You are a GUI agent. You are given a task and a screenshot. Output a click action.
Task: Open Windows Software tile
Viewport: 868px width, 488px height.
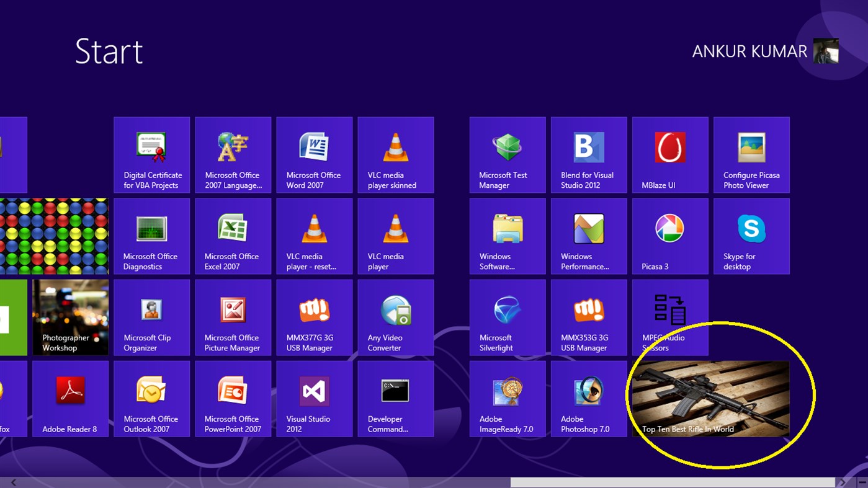pyautogui.click(x=508, y=236)
